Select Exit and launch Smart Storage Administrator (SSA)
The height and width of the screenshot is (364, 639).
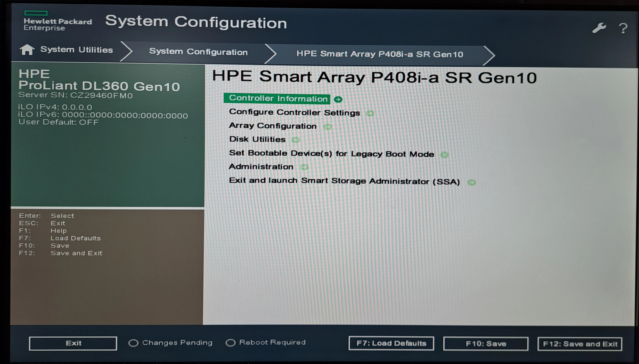tap(344, 181)
